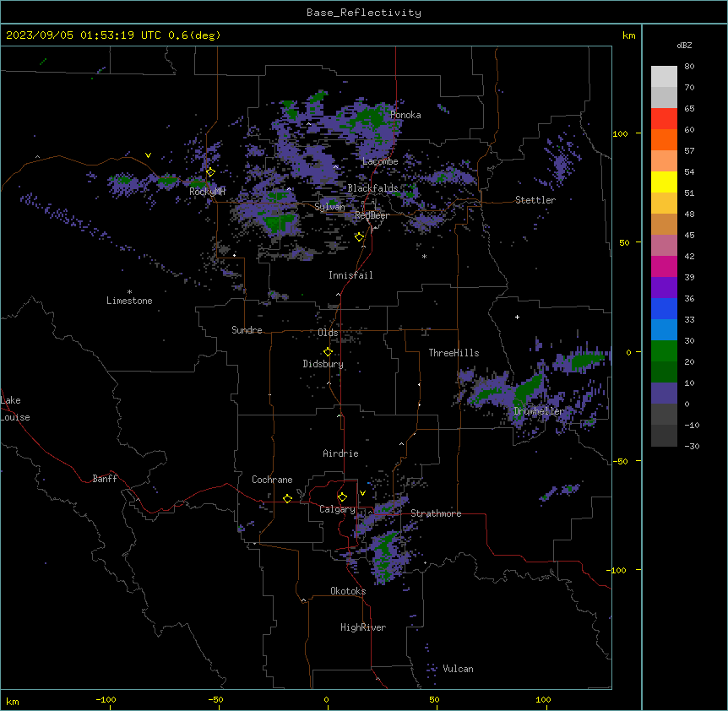Click the -50 km tick on the right axis
This screenshot has width=728, height=711.
(x=620, y=461)
